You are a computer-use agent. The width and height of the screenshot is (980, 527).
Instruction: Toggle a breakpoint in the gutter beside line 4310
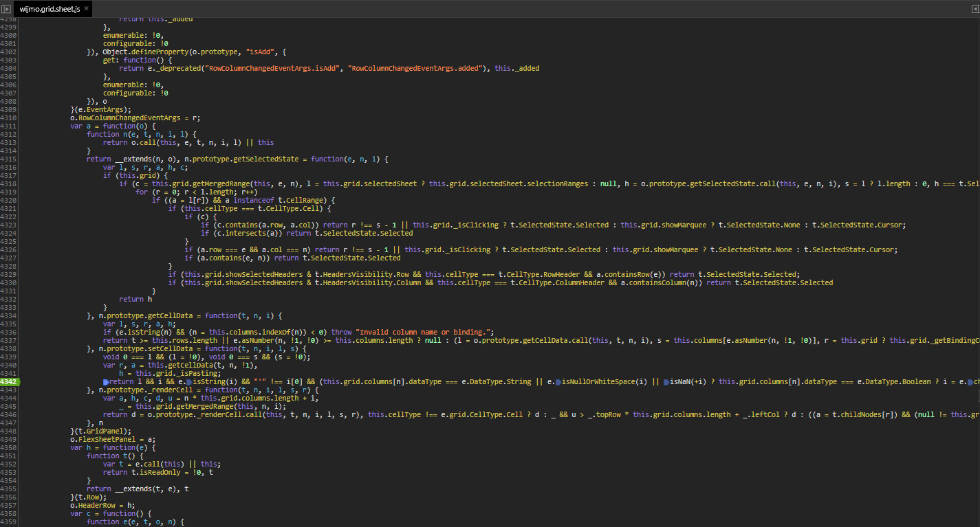pos(28,117)
